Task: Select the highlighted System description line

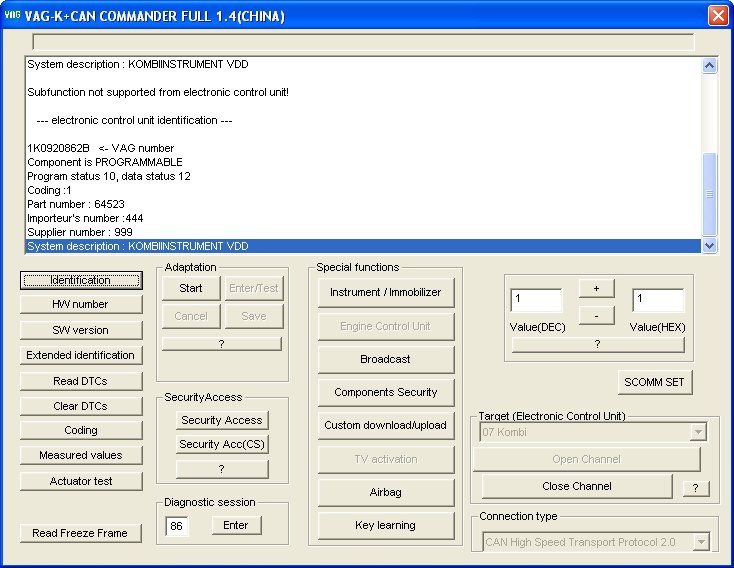Action: coord(363,246)
